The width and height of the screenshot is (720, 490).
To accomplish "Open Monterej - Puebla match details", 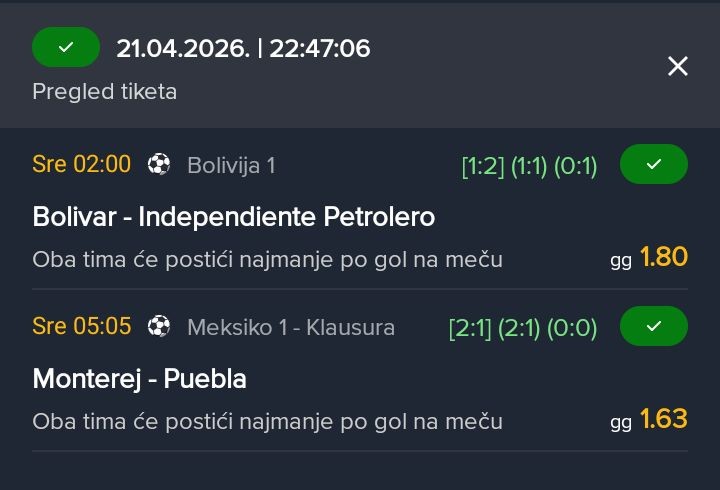I will tap(139, 378).
